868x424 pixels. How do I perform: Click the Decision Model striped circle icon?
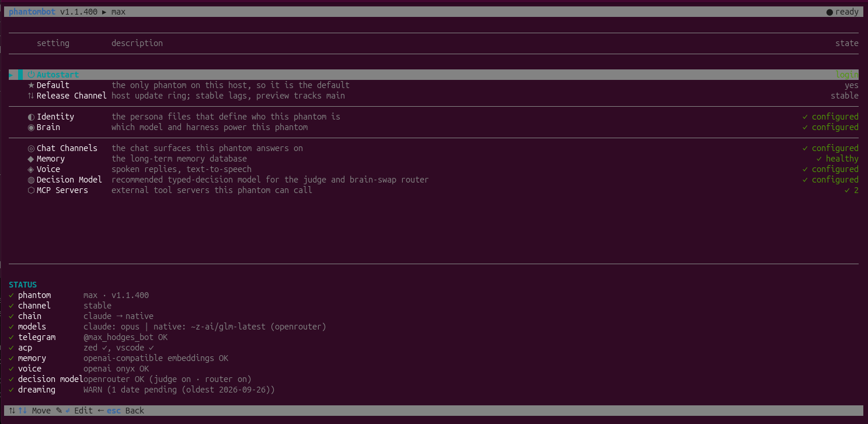32,180
